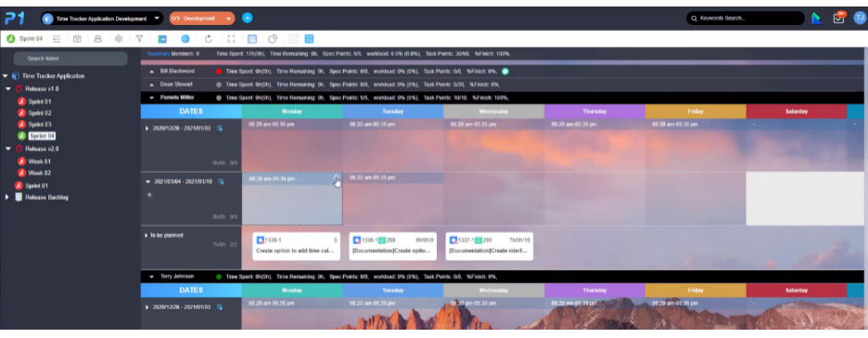Click the members person icon in toolbar
Screen dimensions: 868x338
[98, 39]
